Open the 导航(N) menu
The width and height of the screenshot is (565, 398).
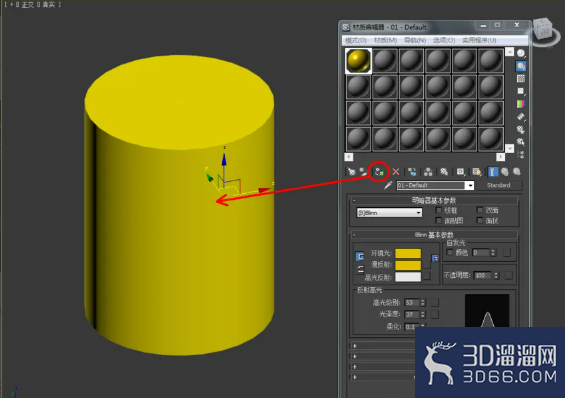(415, 40)
